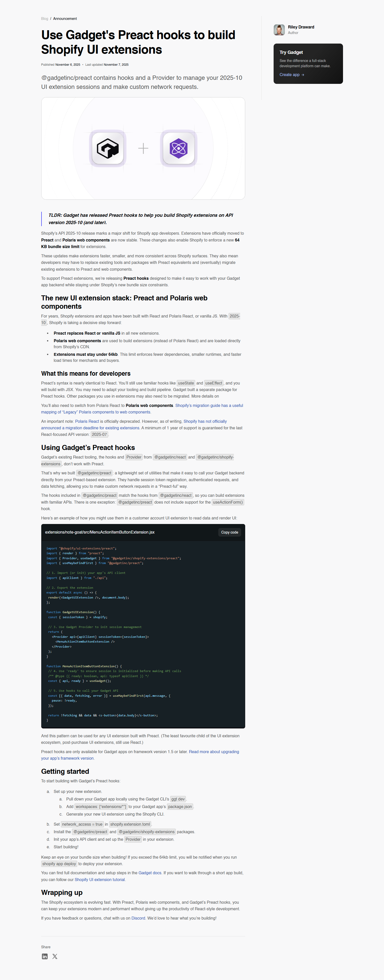
Task: Click Using Gadget's Preact hooks heading
Action: tap(88, 447)
